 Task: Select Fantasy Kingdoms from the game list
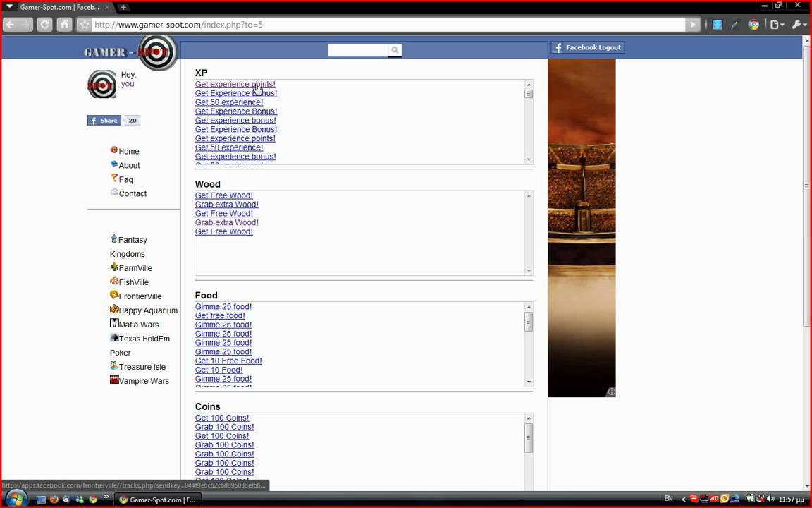click(x=128, y=247)
